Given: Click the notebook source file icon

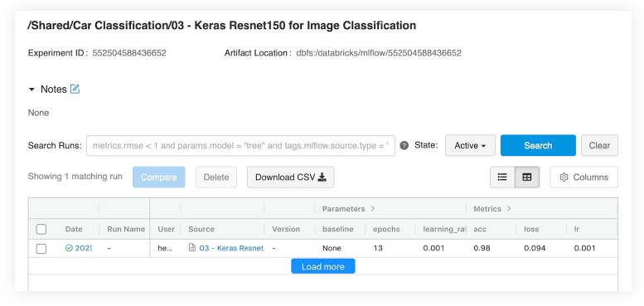Looking at the screenshot, I should click(191, 248).
